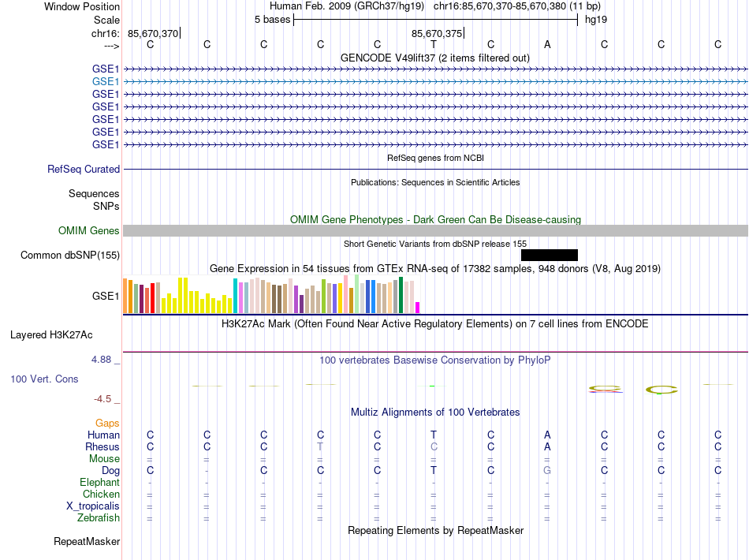Open Repeating Elements by RepeatMasker title
749x560 pixels.
pos(435,530)
